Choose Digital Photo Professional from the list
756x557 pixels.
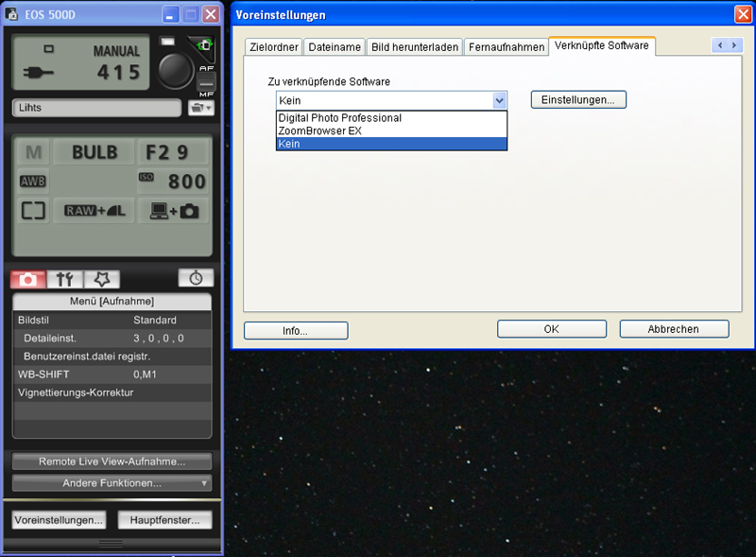(x=391, y=118)
